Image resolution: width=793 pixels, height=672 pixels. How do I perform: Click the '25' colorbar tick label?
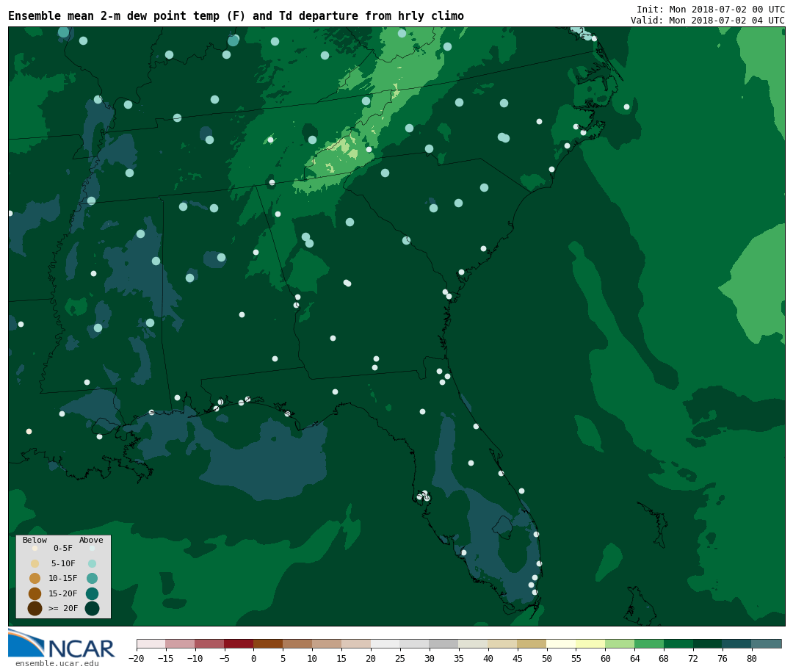point(400,658)
